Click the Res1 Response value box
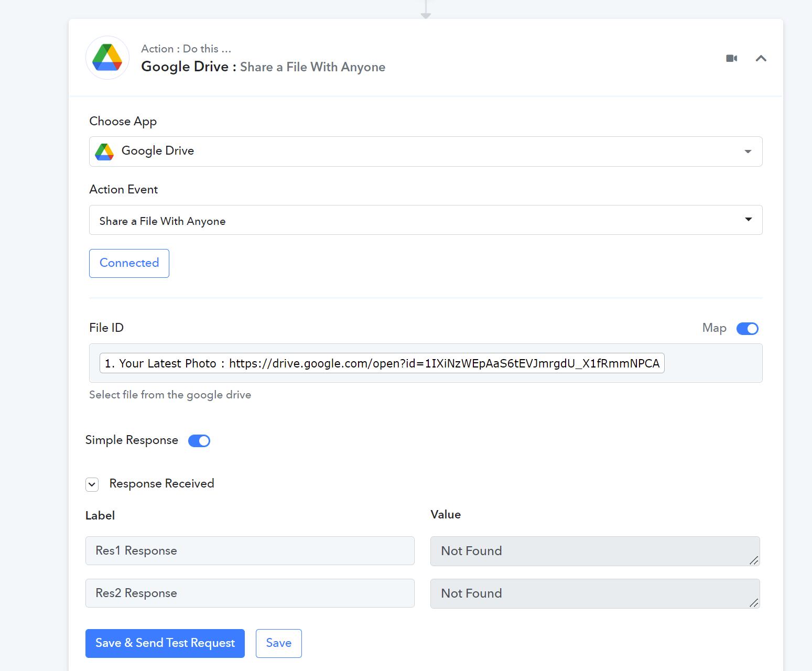 point(595,551)
